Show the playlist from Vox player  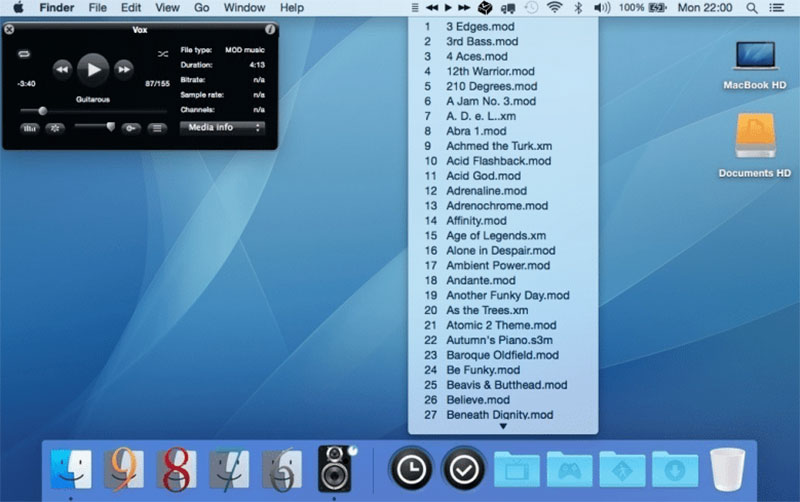[157, 128]
